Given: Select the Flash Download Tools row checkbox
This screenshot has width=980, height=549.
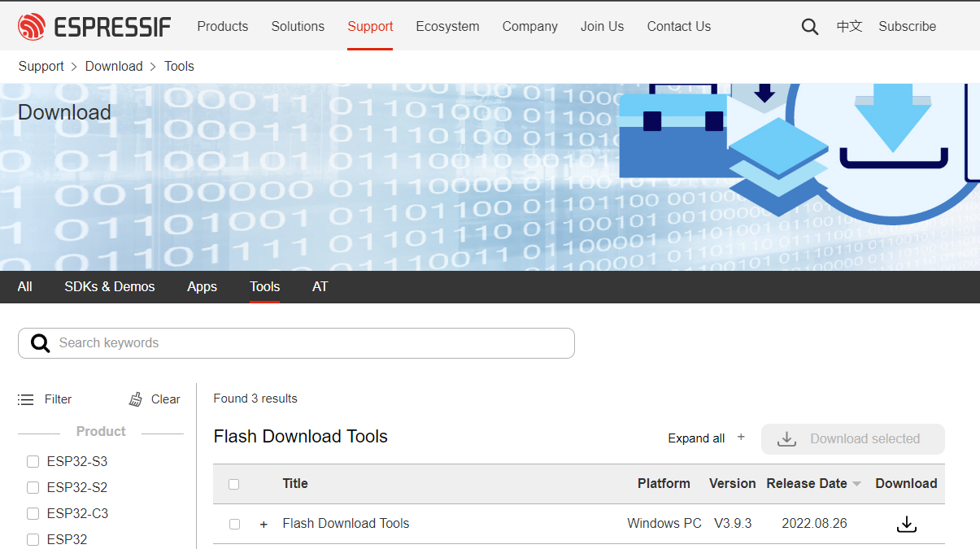Looking at the screenshot, I should [x=234, y=524].
